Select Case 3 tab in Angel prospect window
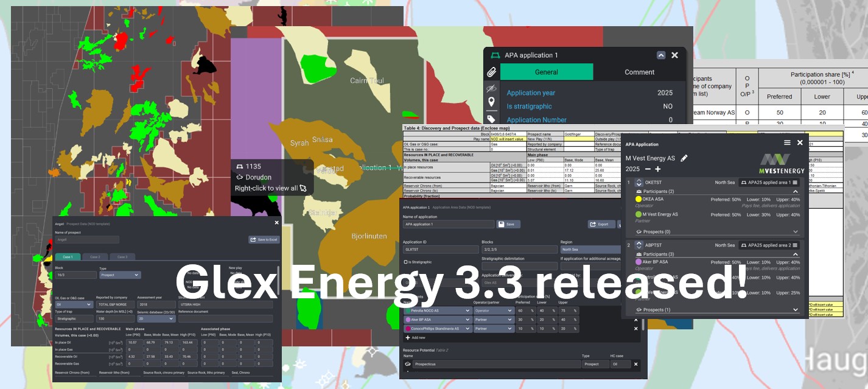868x389 pixels. (x=122, y=256)
